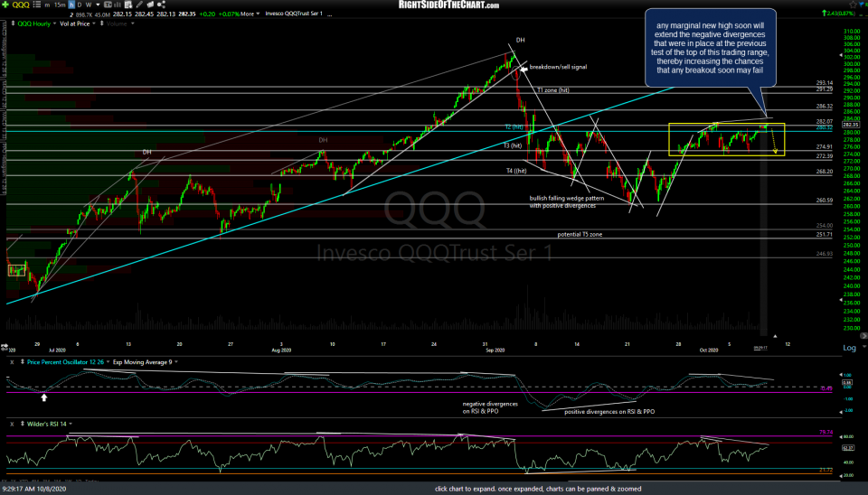Click move handle of Wilder's RSI
Viewport: 868px width, 495px height.
tap(22, 425)
